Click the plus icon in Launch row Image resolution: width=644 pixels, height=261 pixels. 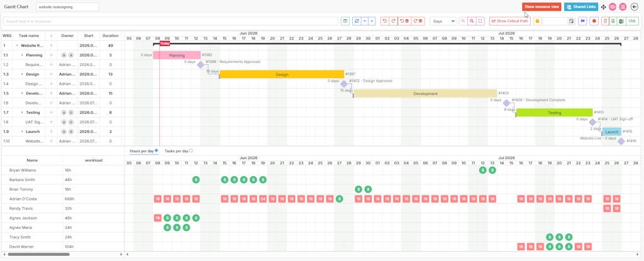pos(52,131)
